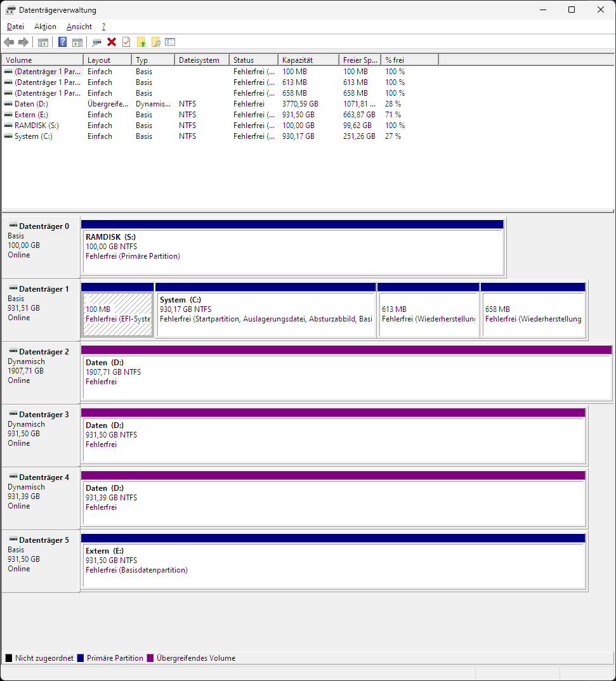Click the Übergreife... layout cell
This screenshot has height=681, width=616.
108,104
